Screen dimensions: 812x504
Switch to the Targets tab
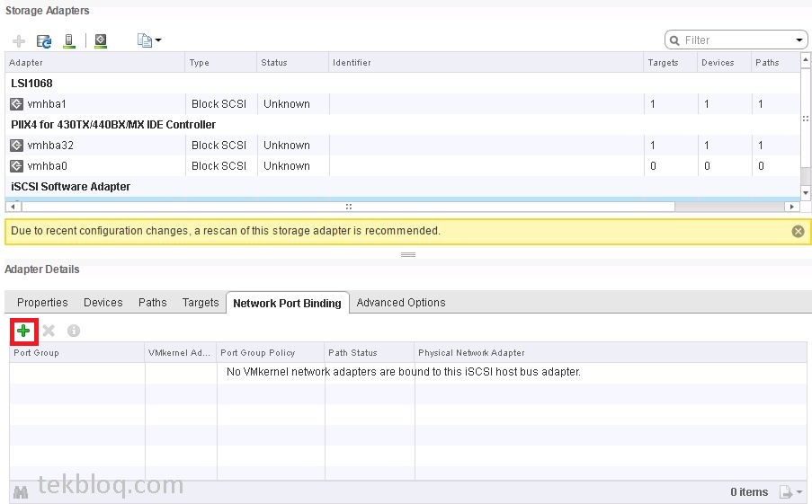point(201,302)
